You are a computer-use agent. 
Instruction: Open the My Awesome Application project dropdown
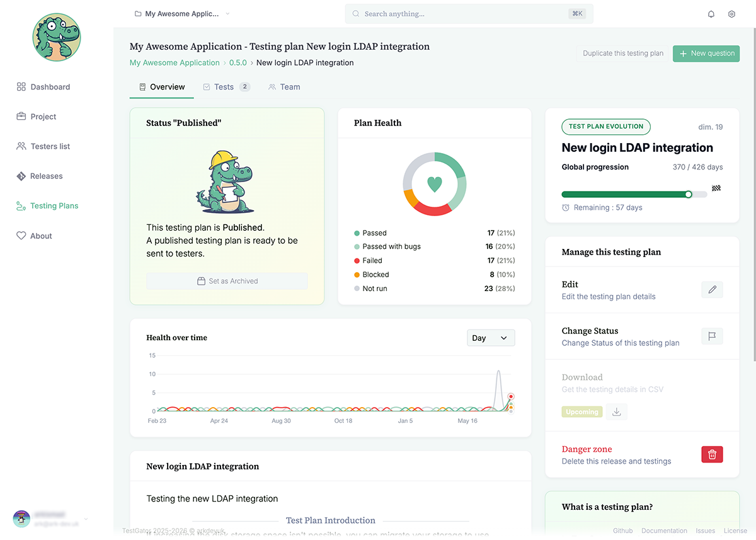point(182,14)
